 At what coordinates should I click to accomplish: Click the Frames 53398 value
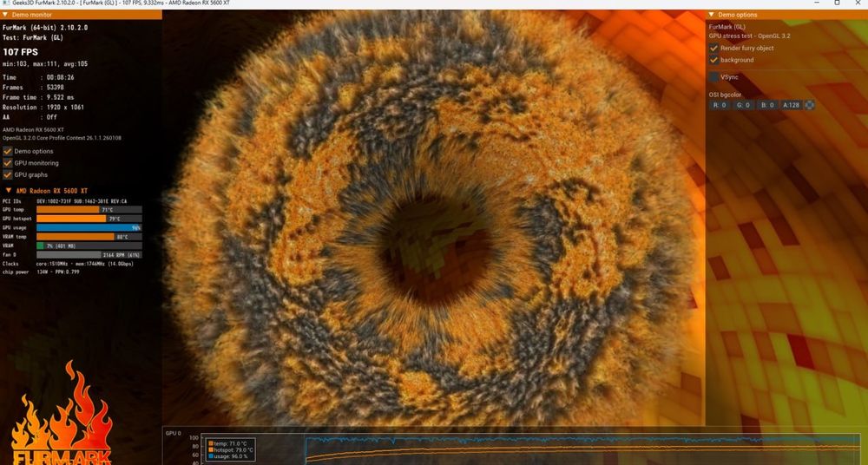click(x=56, y=88)
